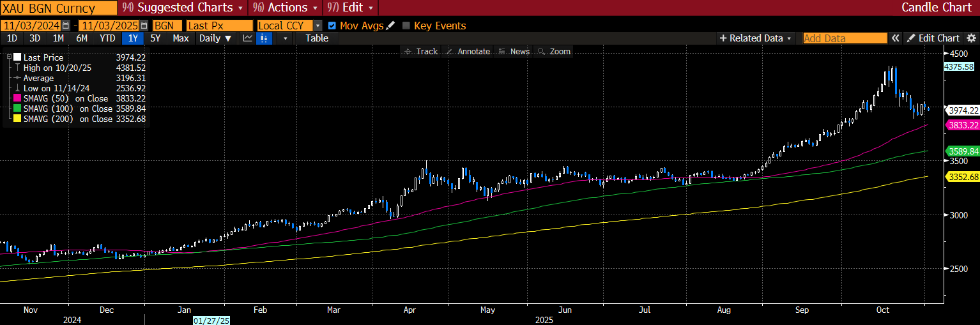
Task: Open the start date calendar picker
Action: click(66, 26)
